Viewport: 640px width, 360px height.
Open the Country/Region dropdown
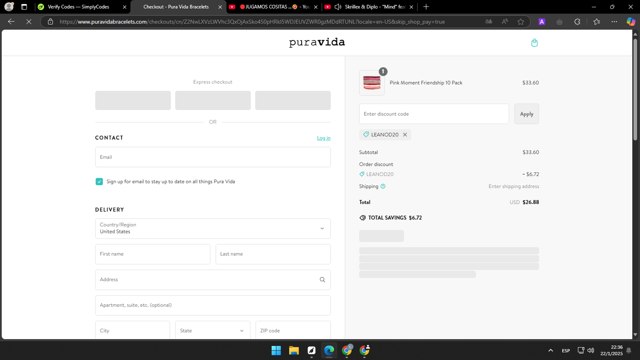pyautogui.click(x=213, y=228)
